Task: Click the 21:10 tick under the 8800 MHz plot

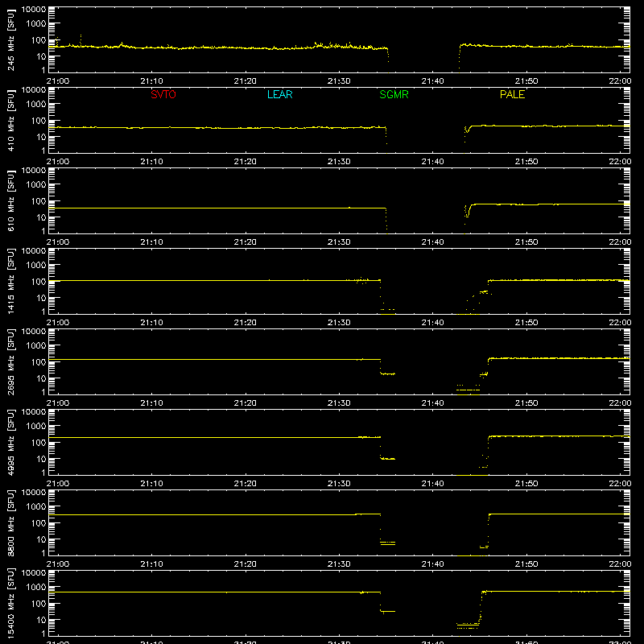Action: tap(151, 564)
